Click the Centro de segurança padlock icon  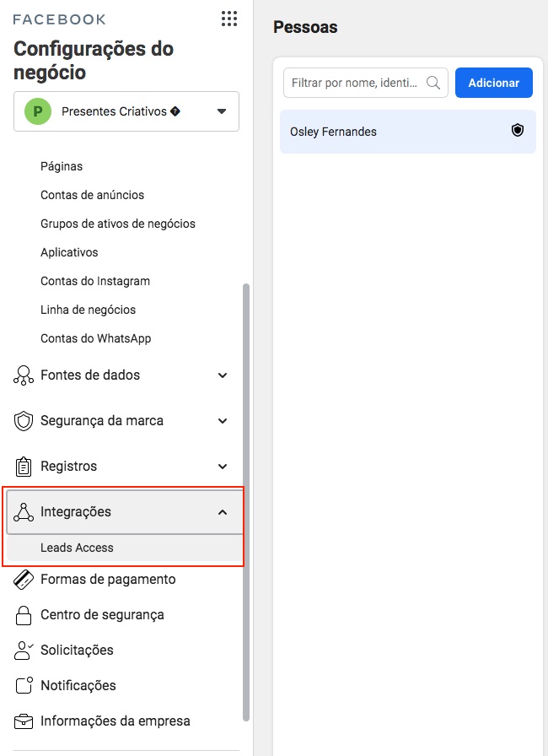(24, 615)
